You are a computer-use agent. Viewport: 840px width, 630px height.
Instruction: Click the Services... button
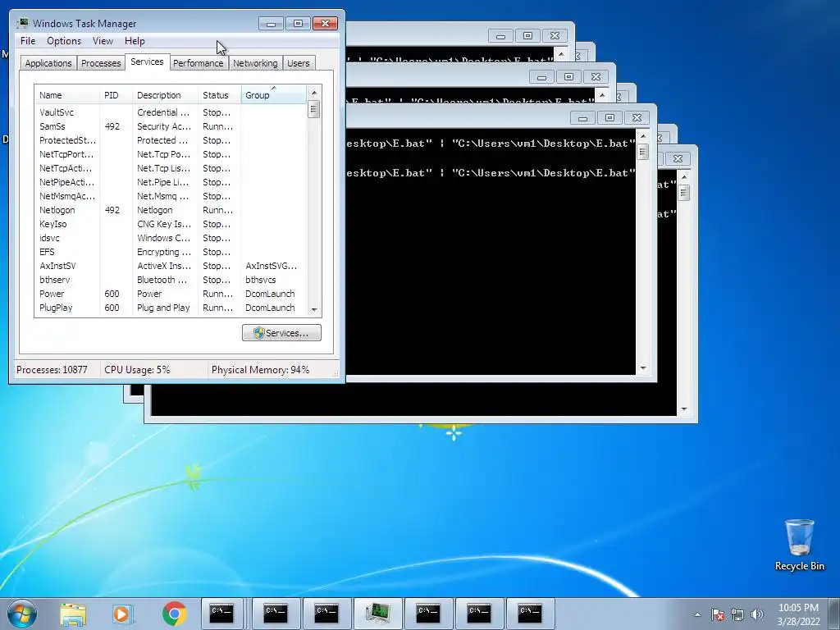point(282,333)
